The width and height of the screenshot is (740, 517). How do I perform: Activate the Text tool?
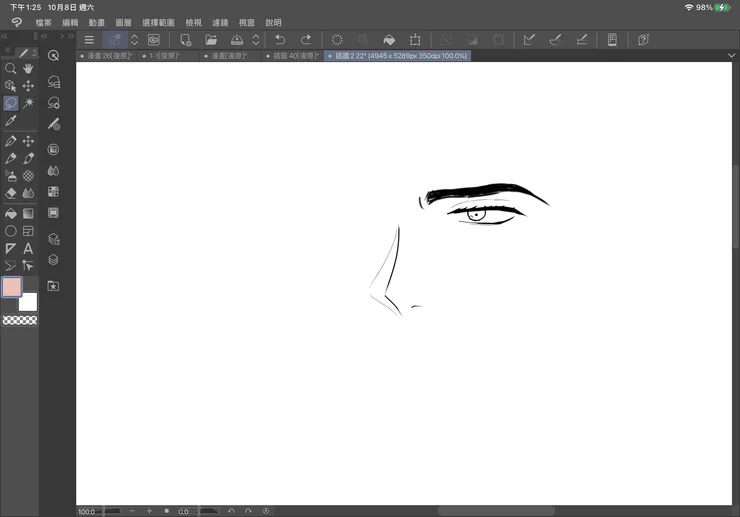(28, 248)
